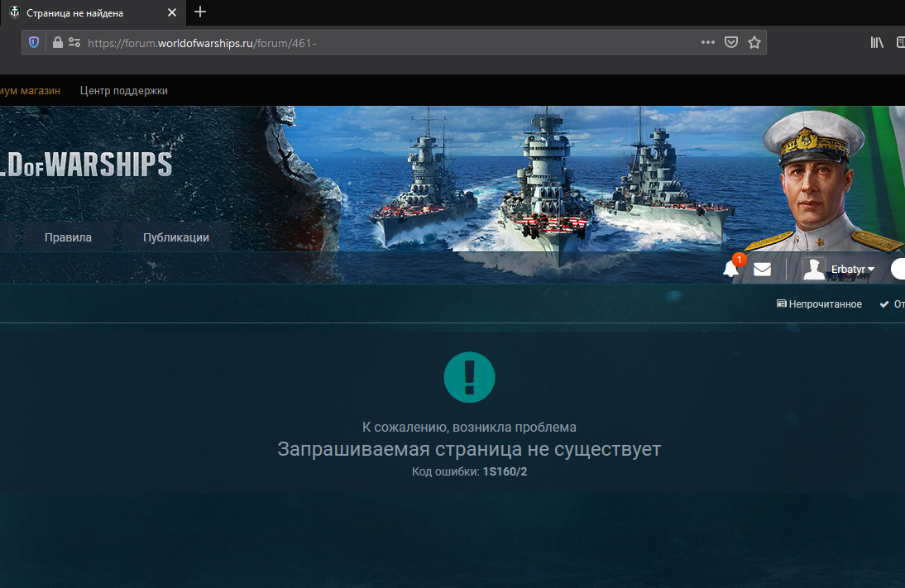Click 'Запрашиваемая страница не существует' heading

click(469, 449)
